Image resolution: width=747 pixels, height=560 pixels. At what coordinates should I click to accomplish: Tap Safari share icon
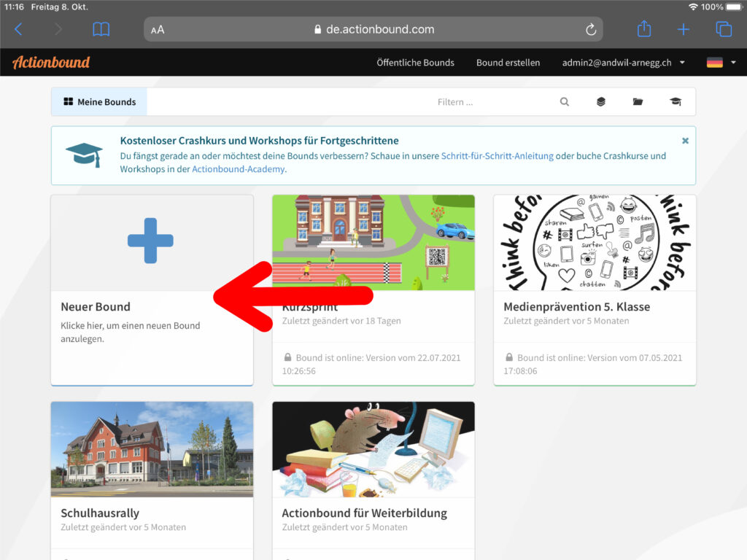click(643, 29)
